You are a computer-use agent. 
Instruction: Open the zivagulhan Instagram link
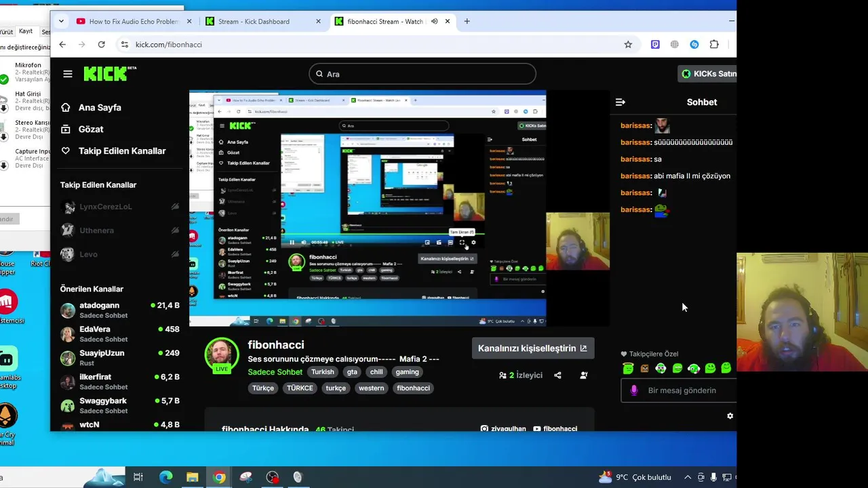click(503, 428)
